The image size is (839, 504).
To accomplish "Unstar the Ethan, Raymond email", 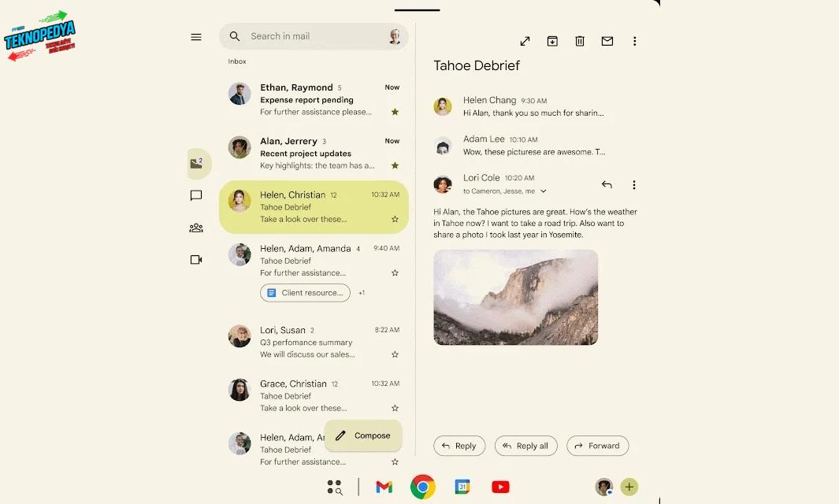I will 395,112.
